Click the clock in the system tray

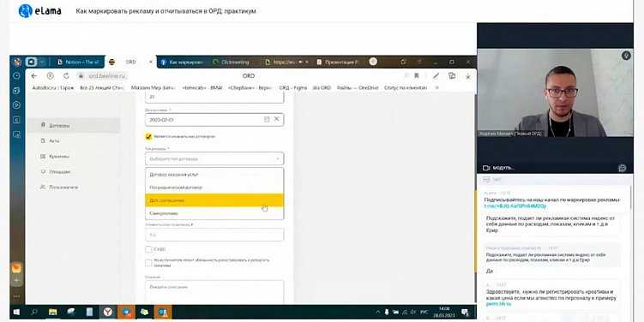(444, 313)
